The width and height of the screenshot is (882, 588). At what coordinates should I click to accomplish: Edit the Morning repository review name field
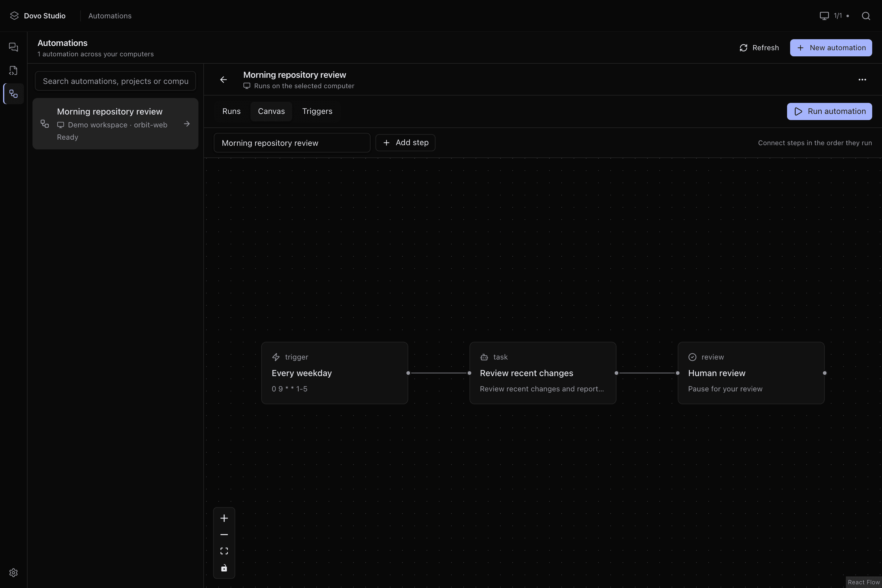pyautogui.click(x=292, y=143)
